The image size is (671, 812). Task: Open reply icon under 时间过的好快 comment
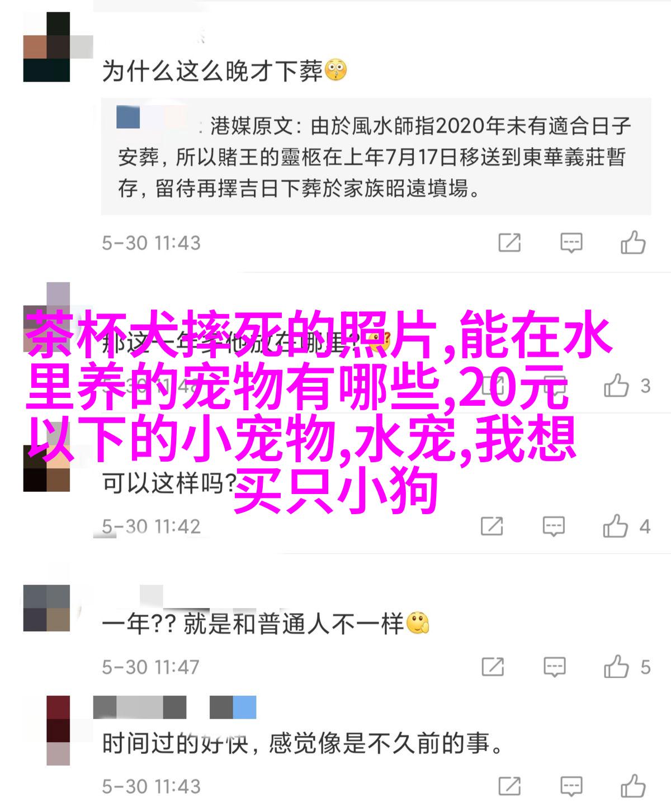coord(571,786)
